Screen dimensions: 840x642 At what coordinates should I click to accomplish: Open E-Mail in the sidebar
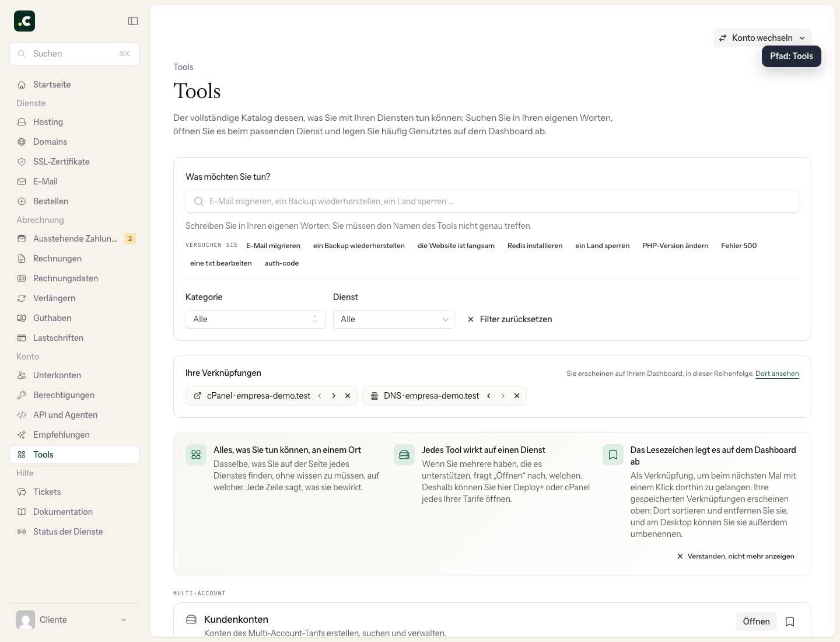(x=75, y=182)
